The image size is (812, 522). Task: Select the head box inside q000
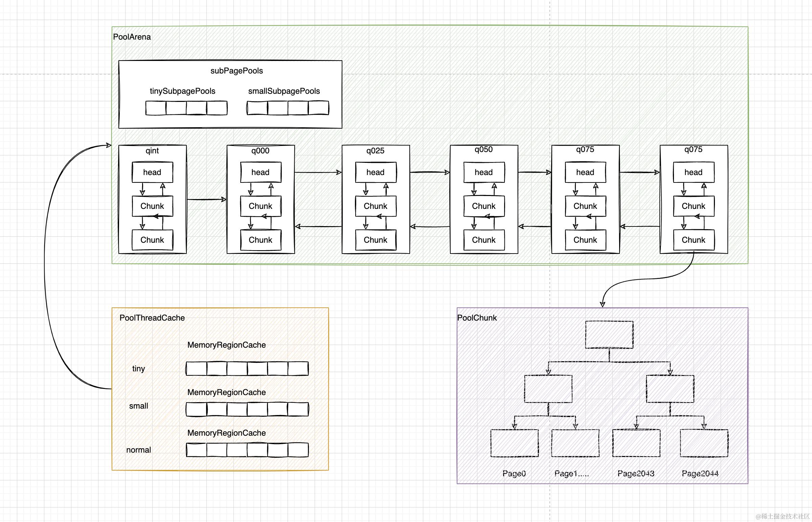click(x=260, y=172)
